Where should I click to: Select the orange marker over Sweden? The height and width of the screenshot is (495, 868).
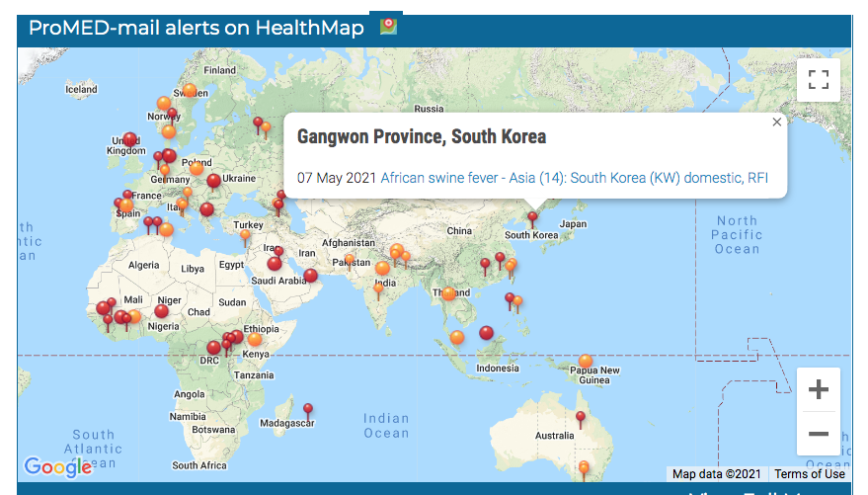(190, 90)
